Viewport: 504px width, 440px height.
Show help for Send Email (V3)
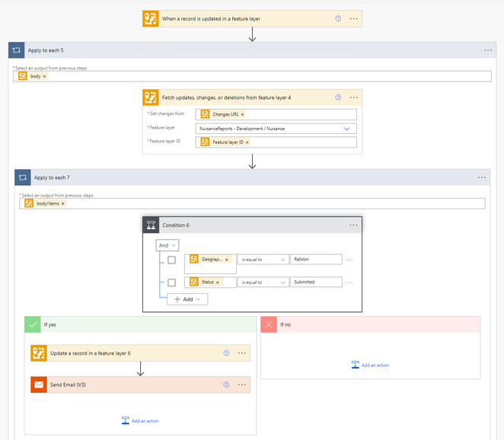click(x=226, y=384)
